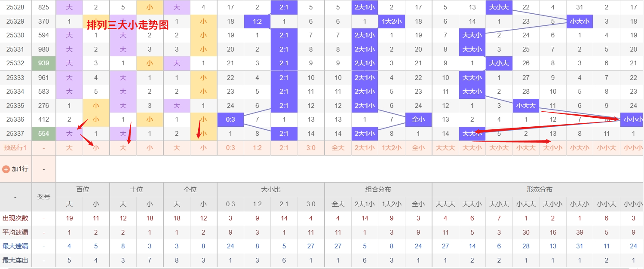Viewport: 644px width, 269px height.
Task: Click issue number 25328
Action: click(15, 7)
